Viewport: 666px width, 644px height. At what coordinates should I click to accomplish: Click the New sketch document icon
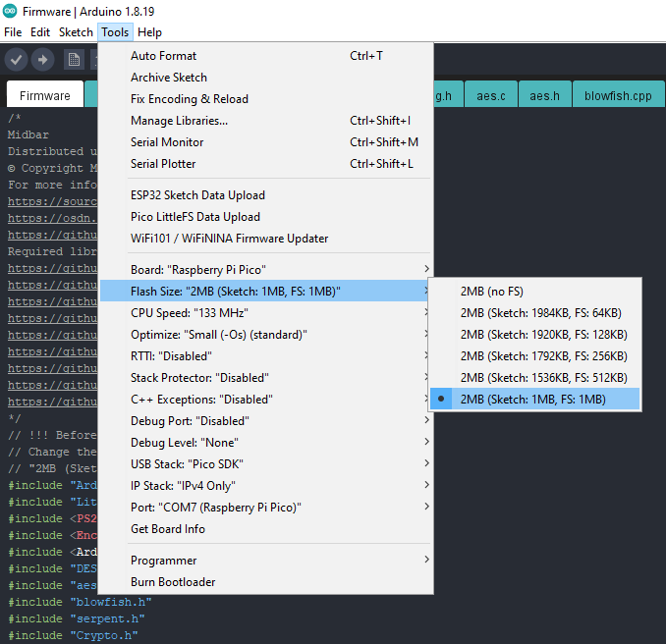coord(74,60)
